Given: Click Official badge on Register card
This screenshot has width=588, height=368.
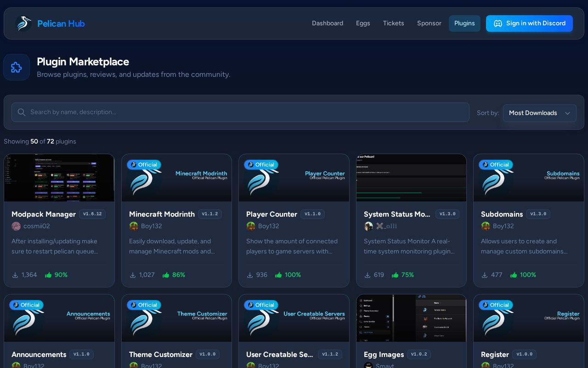Looking at the screenshot, I should coord(496,305).
